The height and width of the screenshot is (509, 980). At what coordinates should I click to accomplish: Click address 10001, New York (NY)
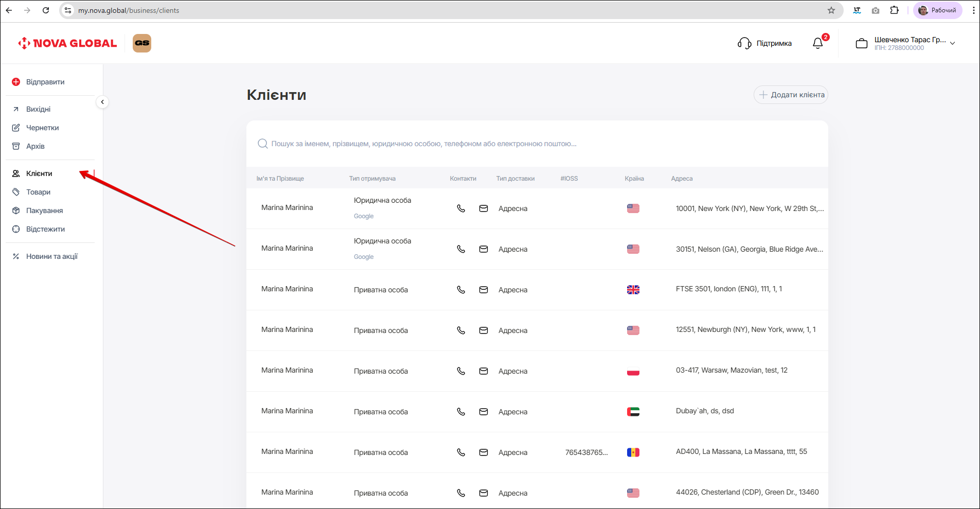pyautogui.click(x=750, y=208)
